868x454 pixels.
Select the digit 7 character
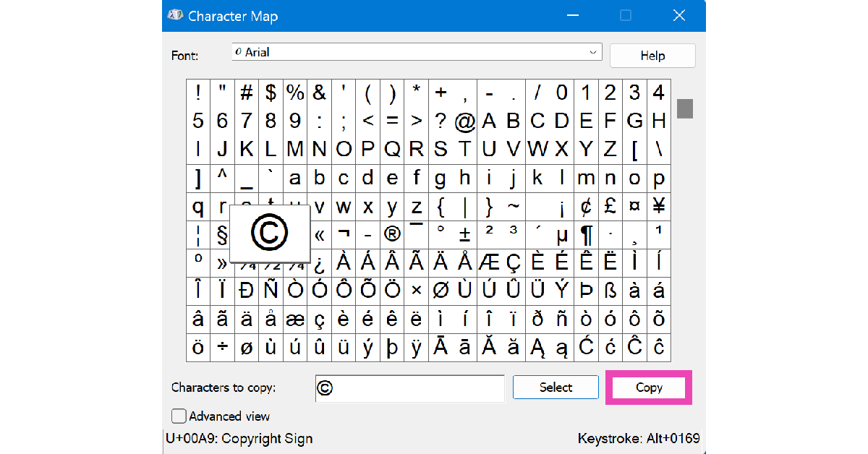(x=247, y=121)
